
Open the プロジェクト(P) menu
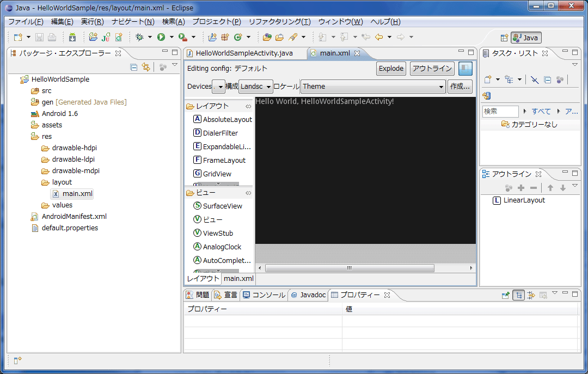point(217,22)
